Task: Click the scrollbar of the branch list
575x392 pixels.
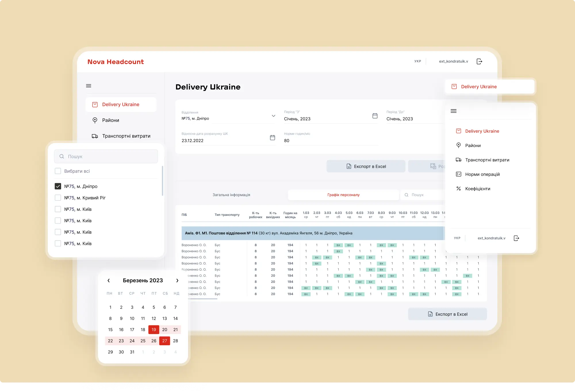Action: click(x=162, y=181)
